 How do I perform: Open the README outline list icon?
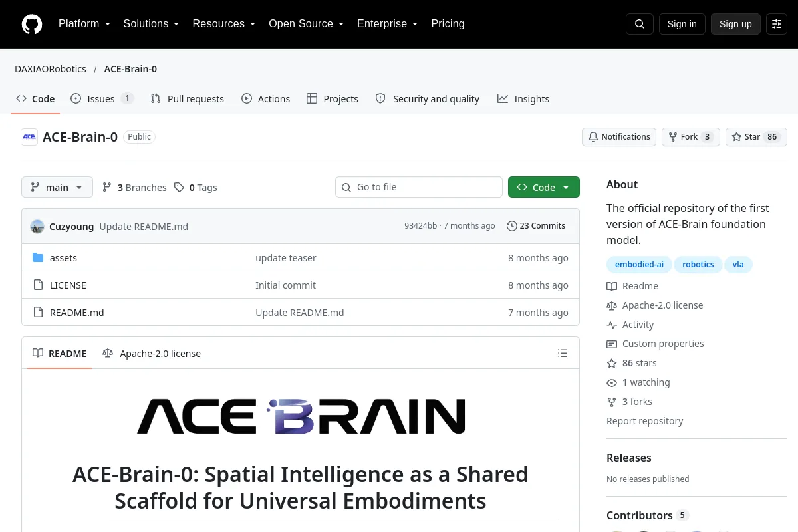pyautogui.click(x=563, y=354)
